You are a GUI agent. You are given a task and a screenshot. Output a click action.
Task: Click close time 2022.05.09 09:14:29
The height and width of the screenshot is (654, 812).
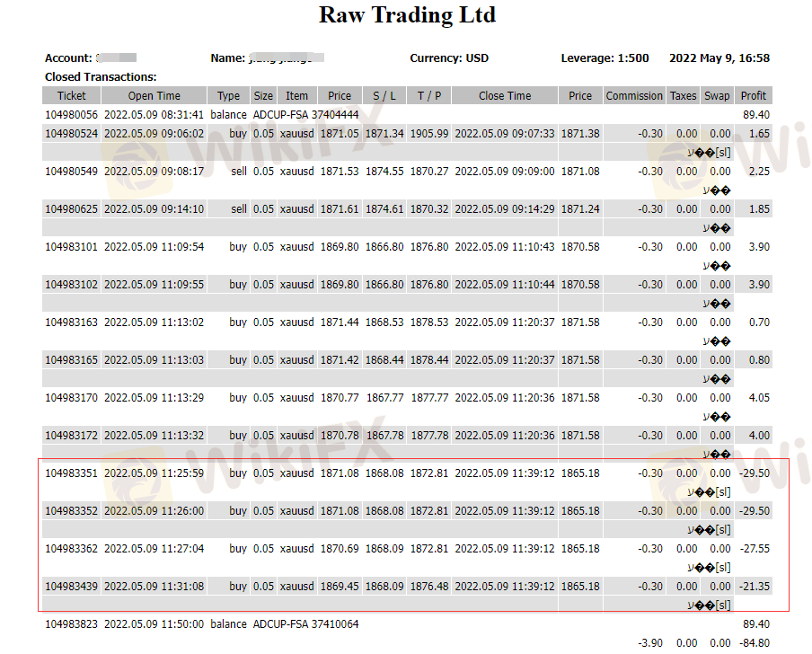pos(505,209)
